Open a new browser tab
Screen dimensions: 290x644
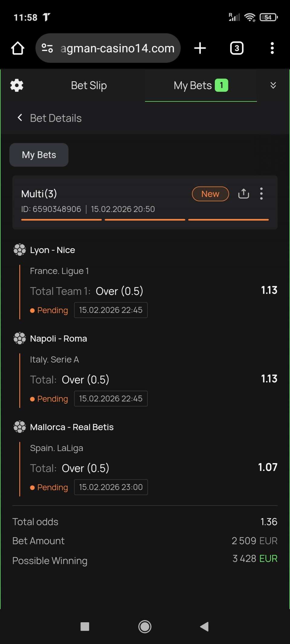[200, 48]
